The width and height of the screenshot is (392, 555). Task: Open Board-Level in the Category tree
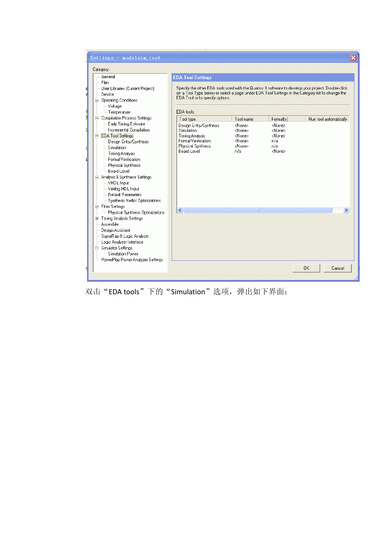click(119, 171)
